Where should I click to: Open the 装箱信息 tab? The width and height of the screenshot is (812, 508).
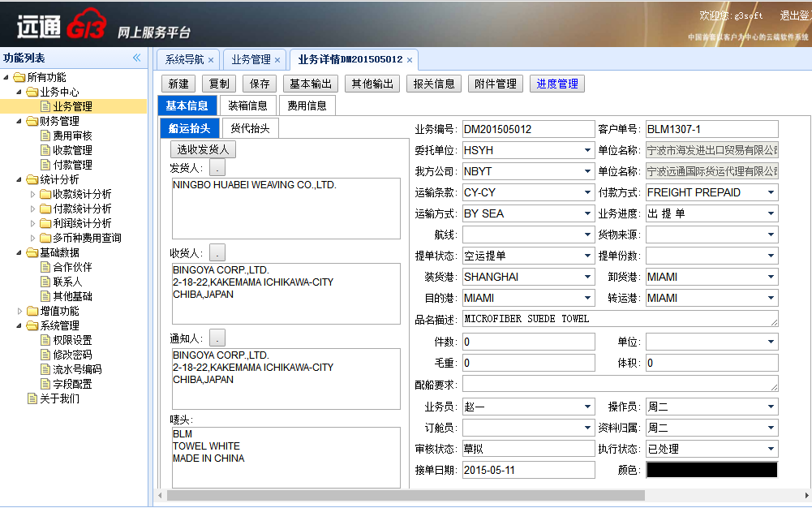coord(248,105)
